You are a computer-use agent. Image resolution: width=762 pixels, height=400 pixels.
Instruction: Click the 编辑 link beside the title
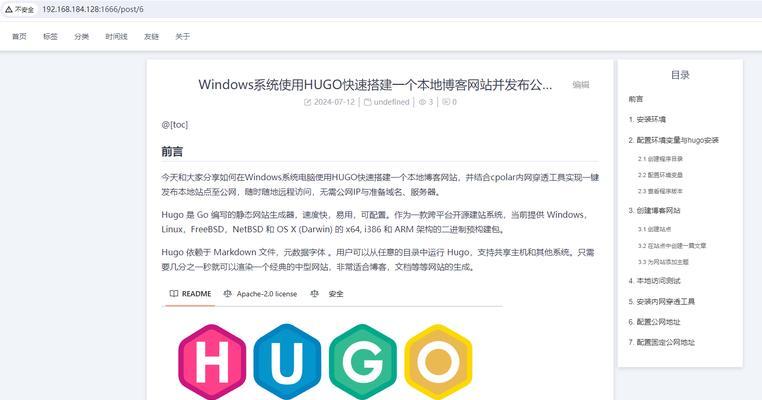click(581, 85)
